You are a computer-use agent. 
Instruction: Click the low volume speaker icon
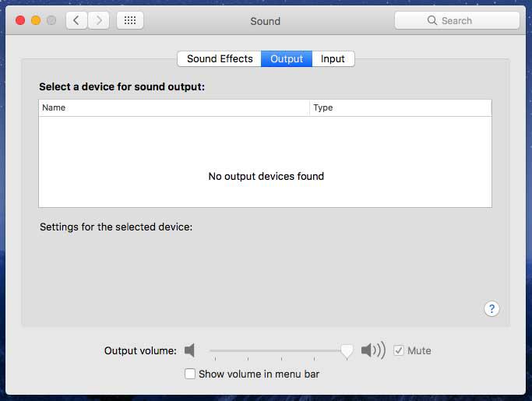[189, 350]
